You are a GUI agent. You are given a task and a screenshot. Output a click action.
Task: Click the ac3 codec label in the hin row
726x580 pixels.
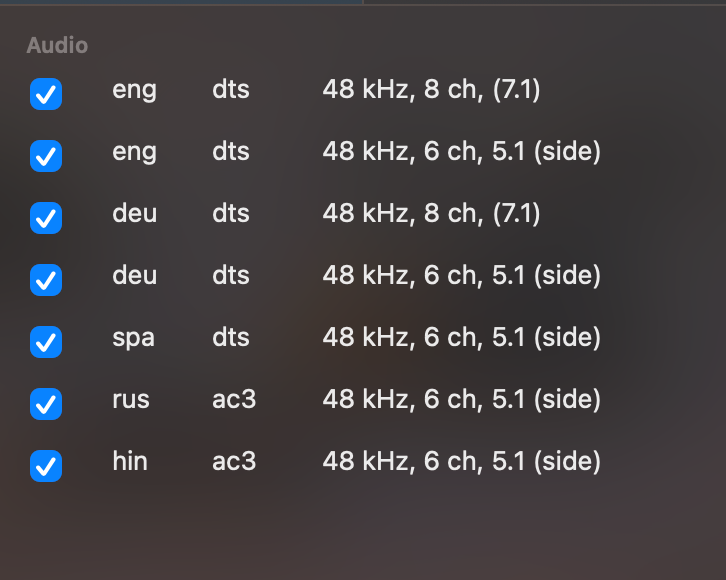(234, 461)
